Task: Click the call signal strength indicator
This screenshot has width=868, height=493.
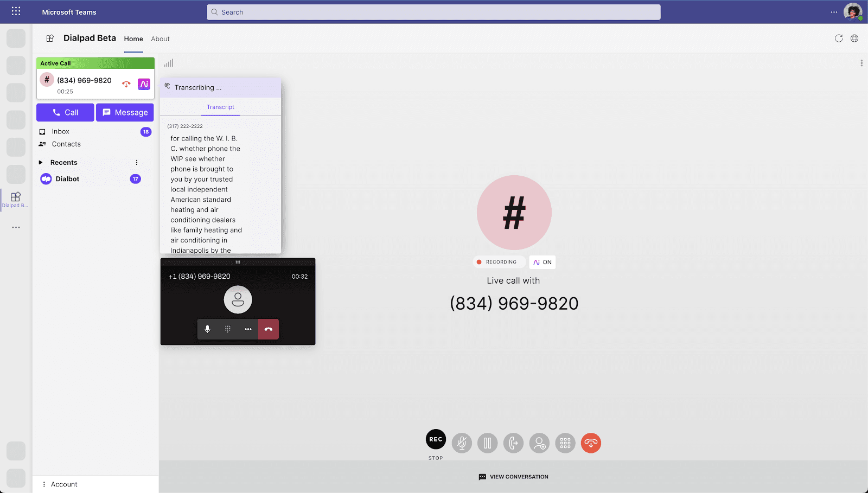Action: pos(168,63)
